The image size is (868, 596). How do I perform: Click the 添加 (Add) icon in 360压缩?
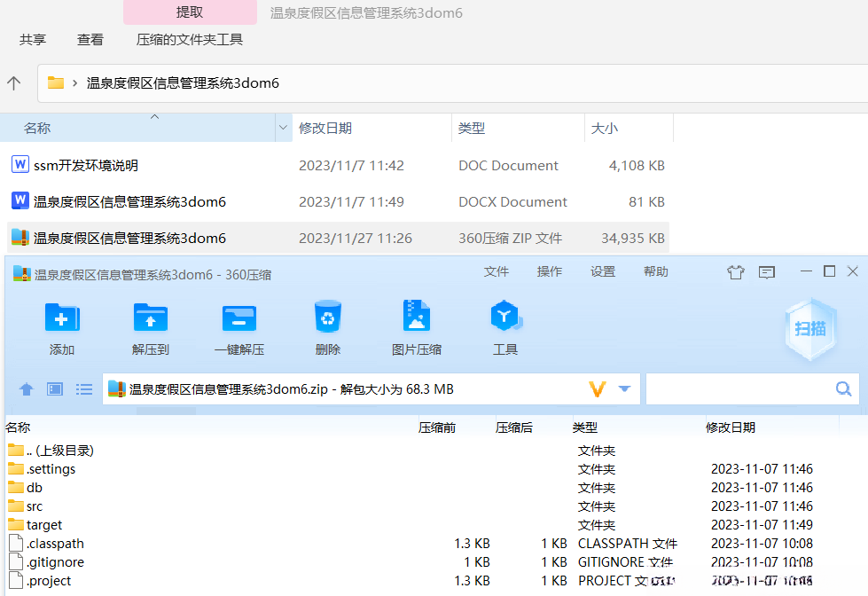[x=62, y=318]
